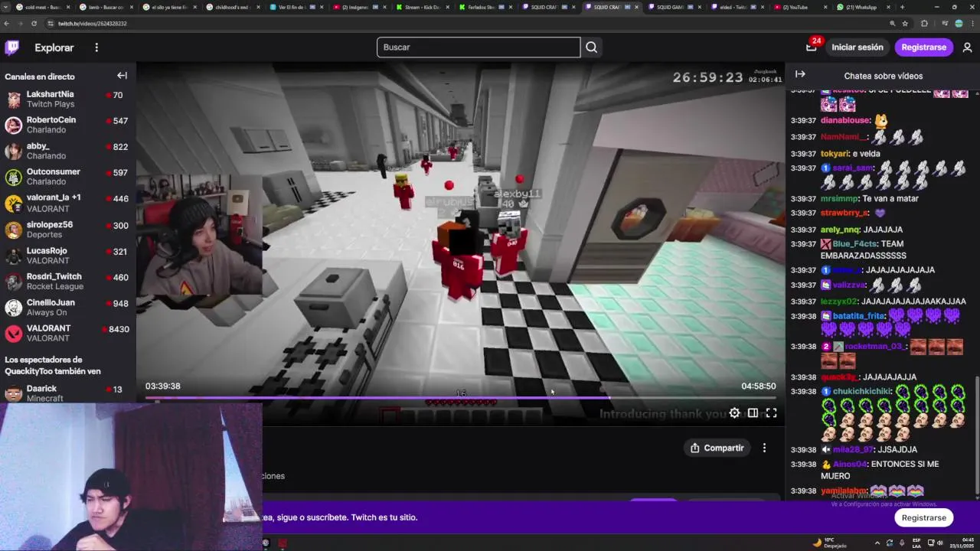Open the three-dot menu beside Explorar
The height and width of the screenshot is (551, 980).
[x=96, y=47]
